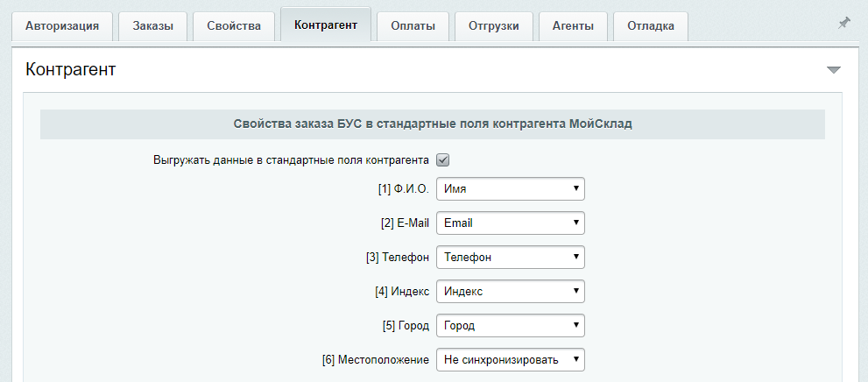Select the Контрагент tab
The image size is (868, 382).
click(326, 25)
